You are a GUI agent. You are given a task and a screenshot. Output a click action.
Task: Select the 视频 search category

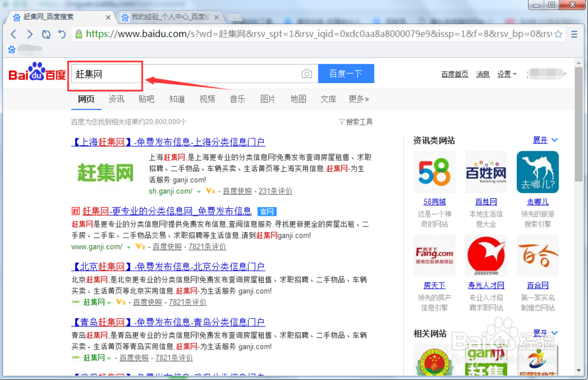(x=208, y=99)
